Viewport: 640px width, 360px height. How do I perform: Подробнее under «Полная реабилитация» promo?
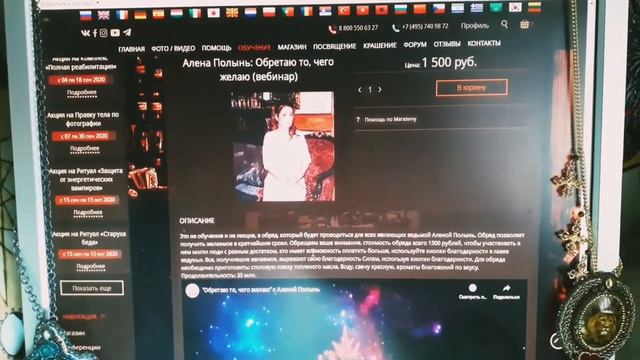pos(82,93)
